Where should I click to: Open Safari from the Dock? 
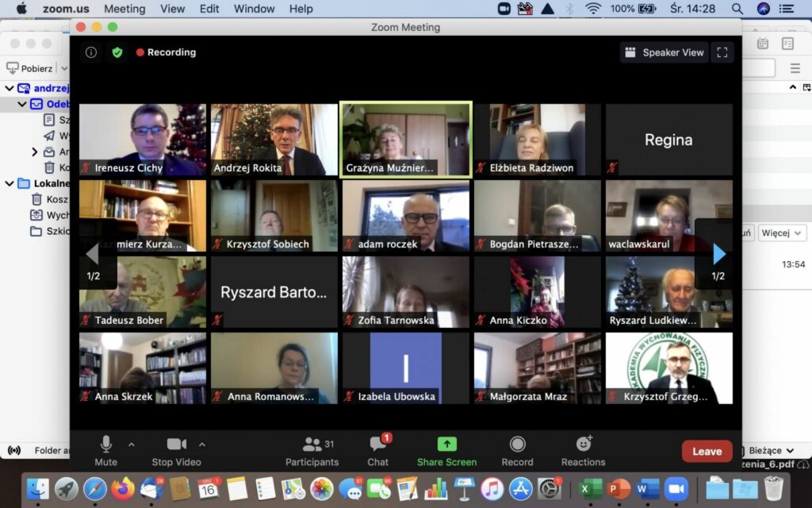pos(95,489)
